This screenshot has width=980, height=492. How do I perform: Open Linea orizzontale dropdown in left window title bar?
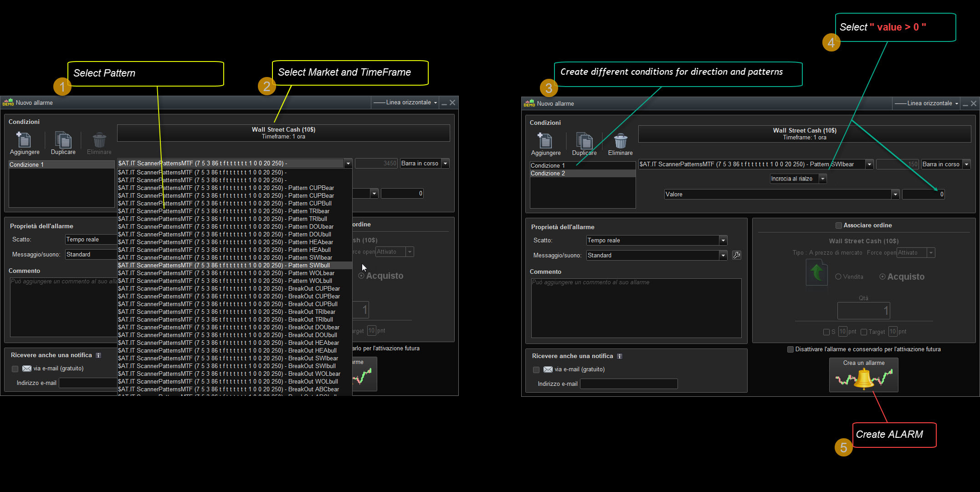(405, 102)
